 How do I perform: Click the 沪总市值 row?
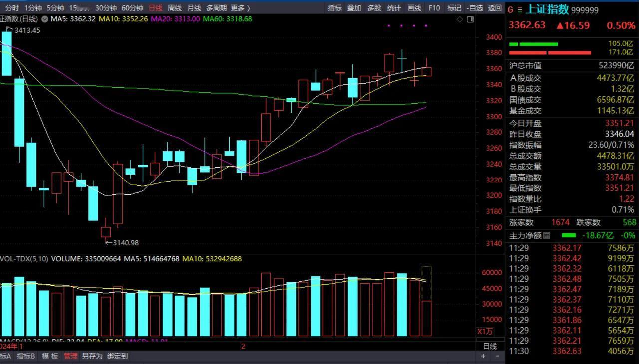click(x=572, y=65)
